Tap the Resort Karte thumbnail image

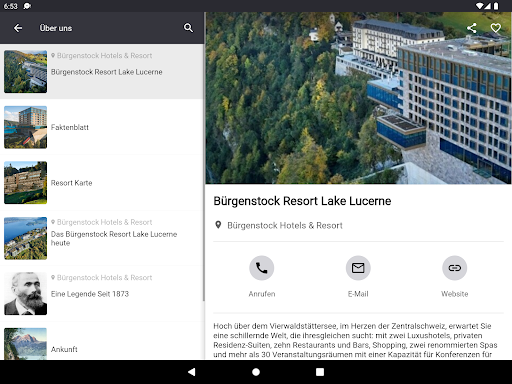point(25,183)
